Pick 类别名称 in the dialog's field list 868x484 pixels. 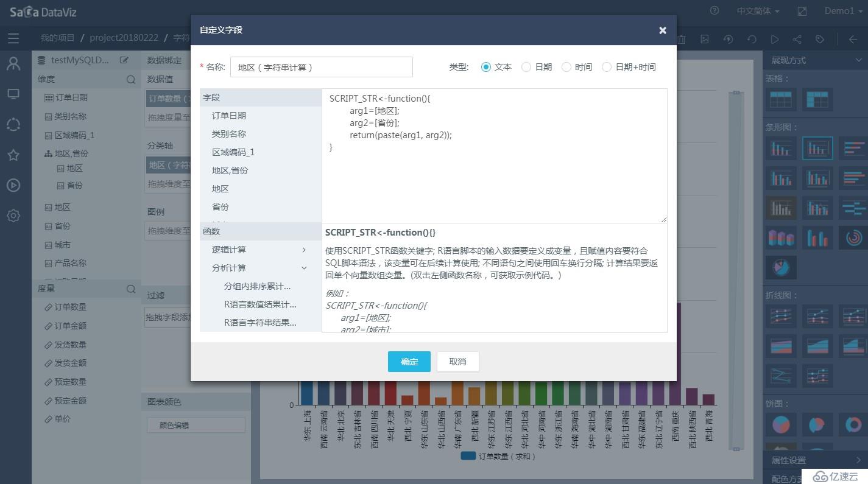229,134
